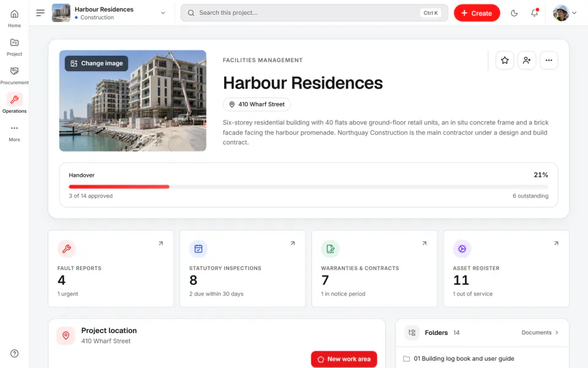Click the Fault Reports wrench icon
588x368 pixels.
(x=67, y=248)
